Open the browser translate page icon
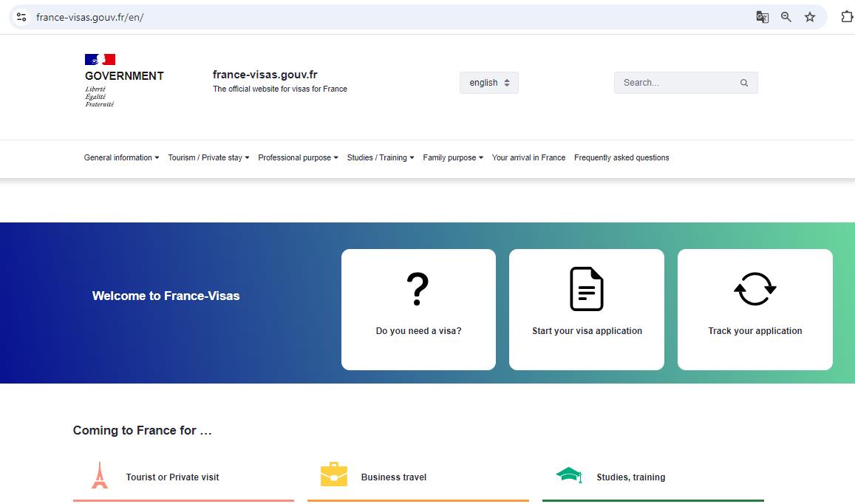The height and width of the screenshot is (504, 855). (x=763, y=17)
